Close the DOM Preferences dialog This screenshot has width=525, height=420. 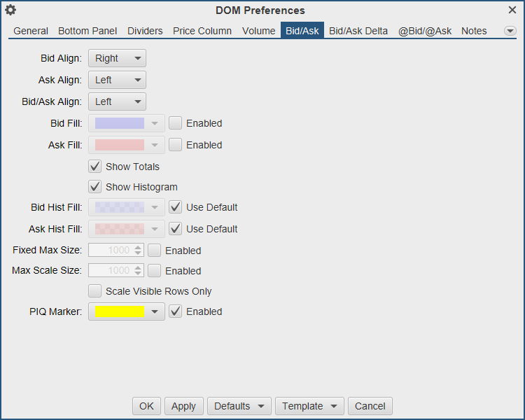(x=512, y=10)
